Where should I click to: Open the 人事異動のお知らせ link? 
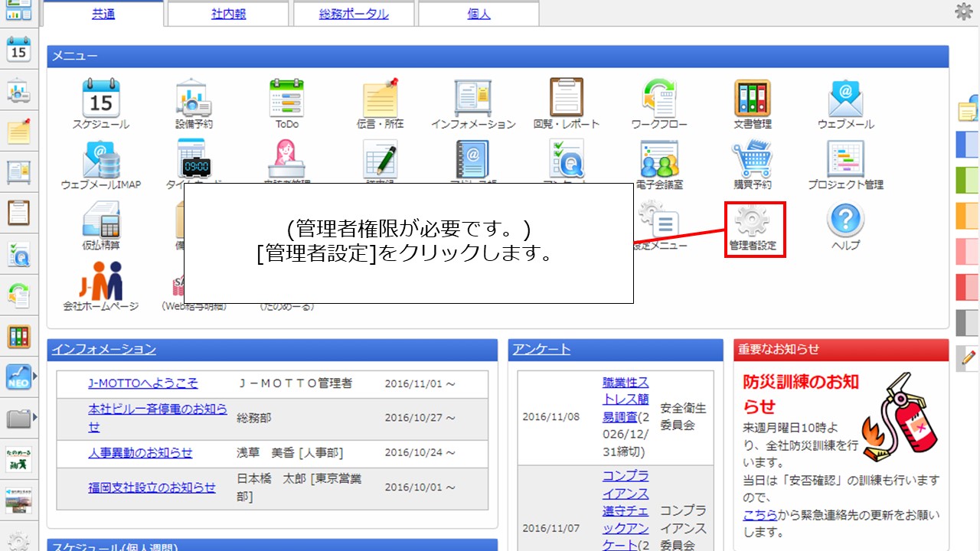(x=140, y=452)
